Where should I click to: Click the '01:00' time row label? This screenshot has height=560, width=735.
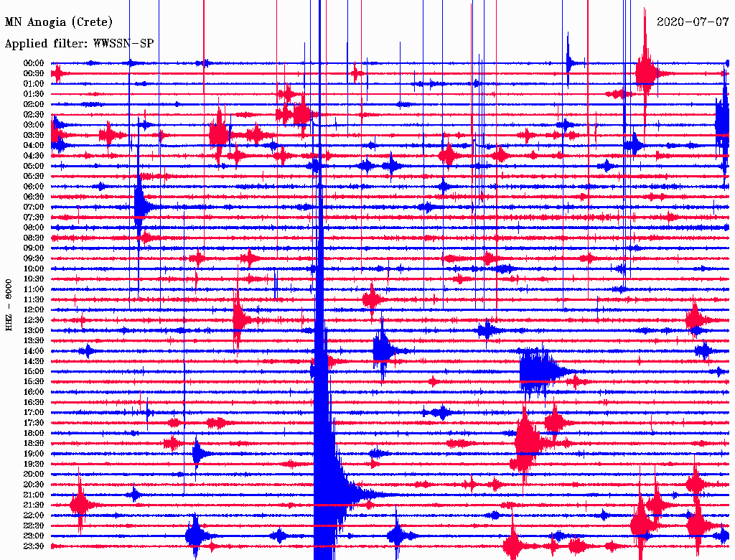click(x=34, y=84)
